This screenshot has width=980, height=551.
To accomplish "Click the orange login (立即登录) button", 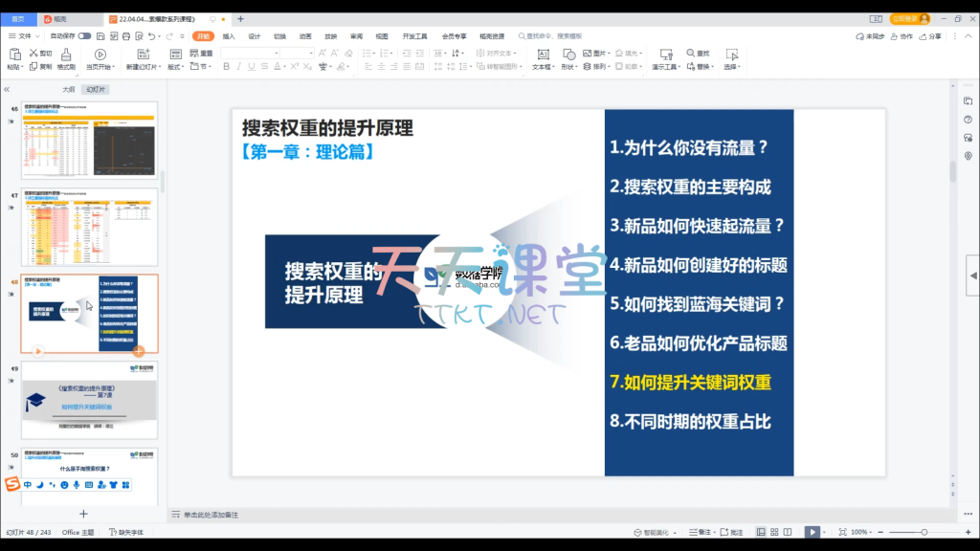I will [x=909, y=18].
